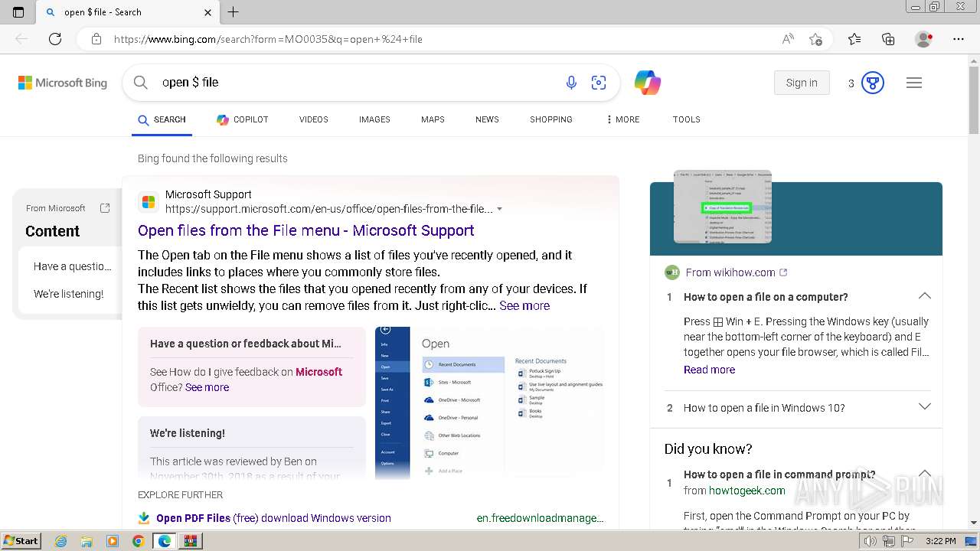Image resolution: width=980 pixels, height=551 pixels.
Task: Select 'We're listening!' in Content panel
Action: pos(68,294)
